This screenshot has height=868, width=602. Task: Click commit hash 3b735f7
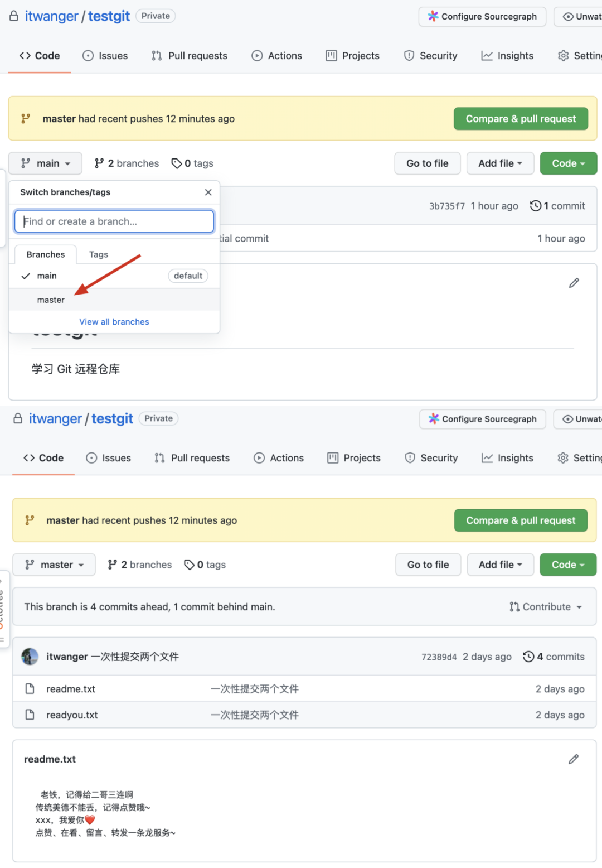click(447, 206)
